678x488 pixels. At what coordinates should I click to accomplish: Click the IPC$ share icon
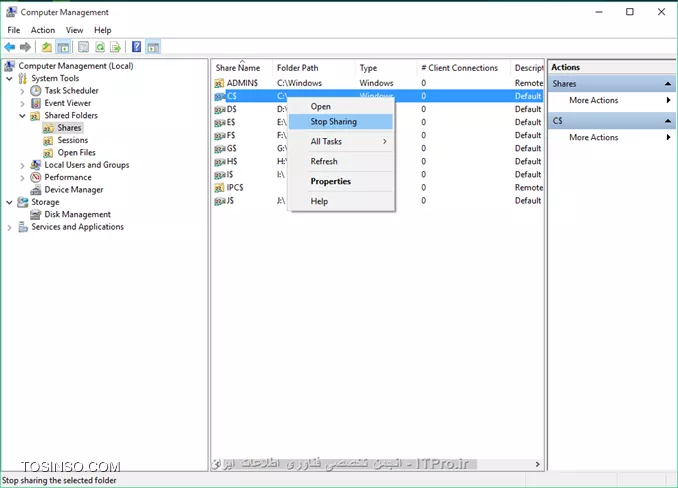[x=220, y=188]
